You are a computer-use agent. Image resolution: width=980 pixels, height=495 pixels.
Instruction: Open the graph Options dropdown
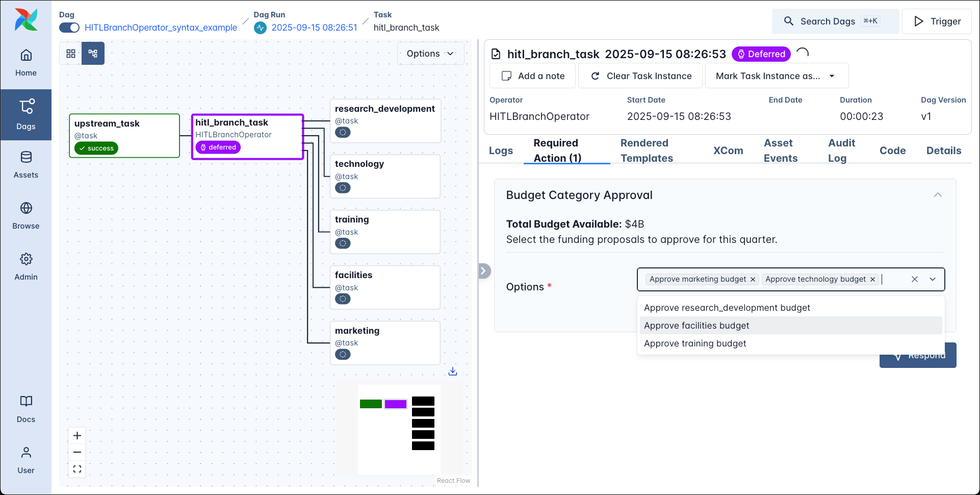point(430,53)
